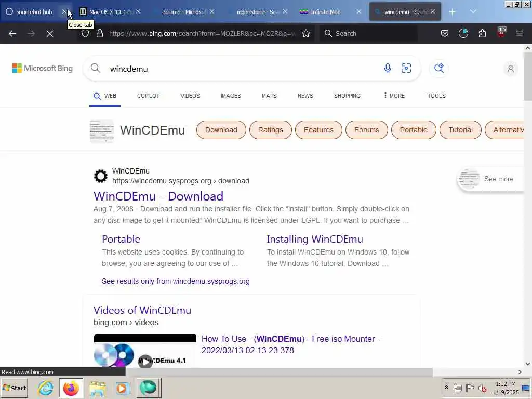Click the Features filter pill
532x399 pixels.
point(318,130)
